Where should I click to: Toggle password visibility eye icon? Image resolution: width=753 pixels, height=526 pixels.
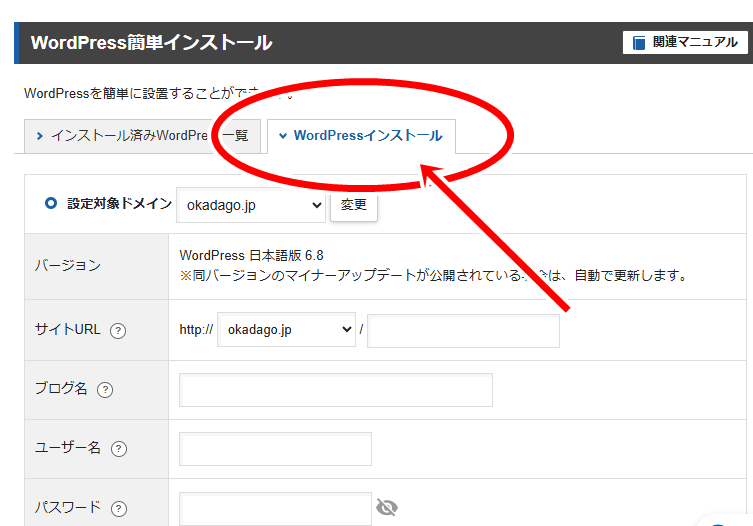click(x=387, y=507)
